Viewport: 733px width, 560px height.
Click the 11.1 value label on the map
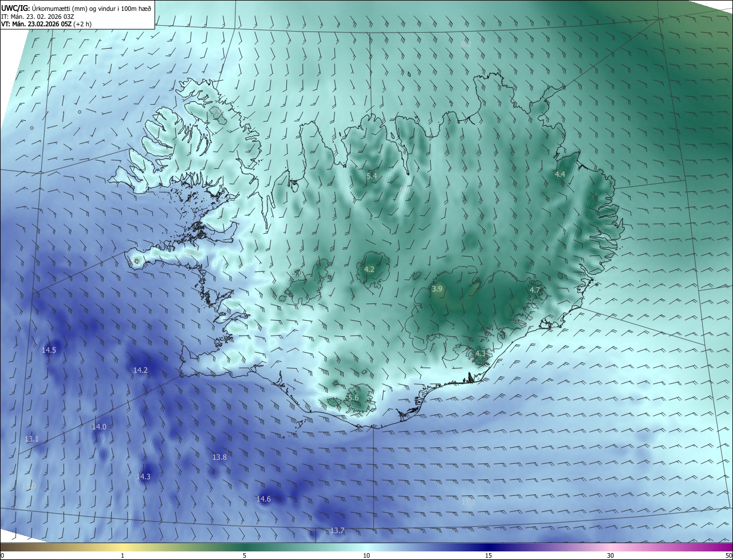[x=468, y=502]
